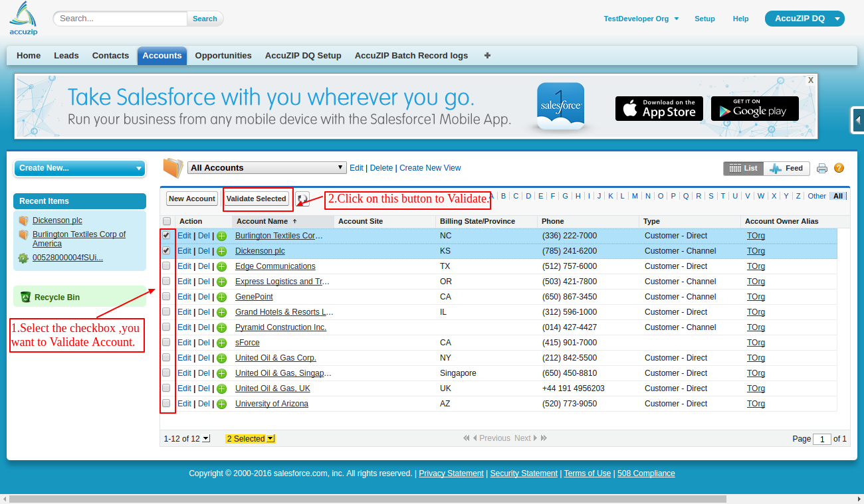Filter accounts by letter M

(635, 196)
